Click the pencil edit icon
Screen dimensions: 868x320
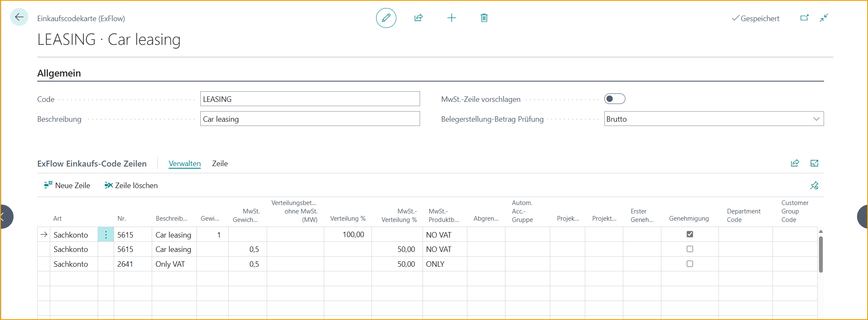point(386,18)
